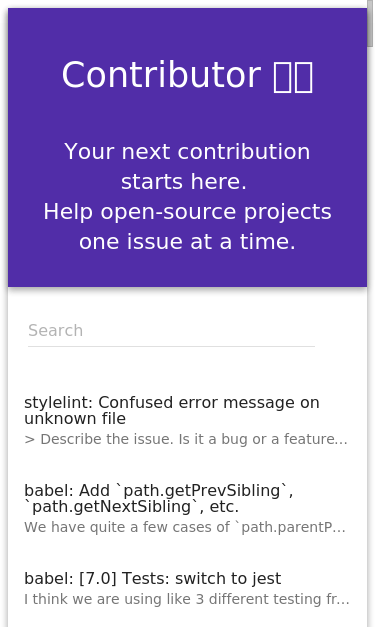The width and height of the screenshot is (375, 627).
Task: Click the underline below the Search field
Action: pos(171,346)
